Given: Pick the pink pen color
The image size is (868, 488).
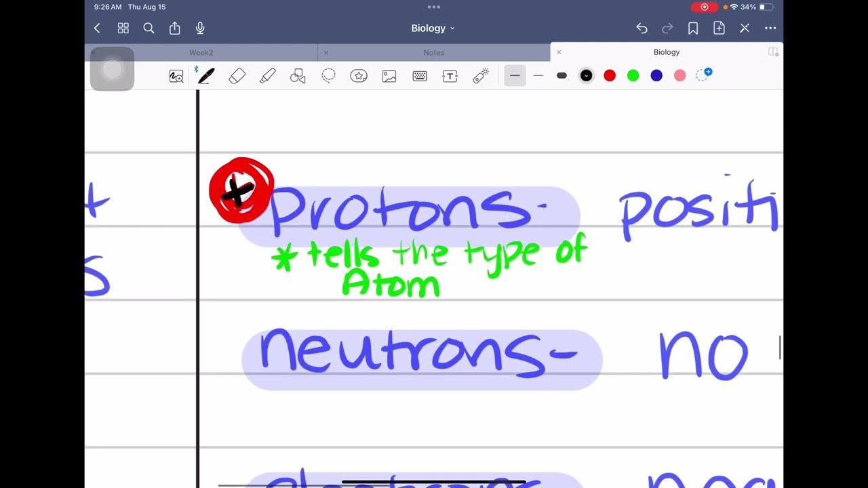Looking at the screenshot, I should [x=680, y=75].
